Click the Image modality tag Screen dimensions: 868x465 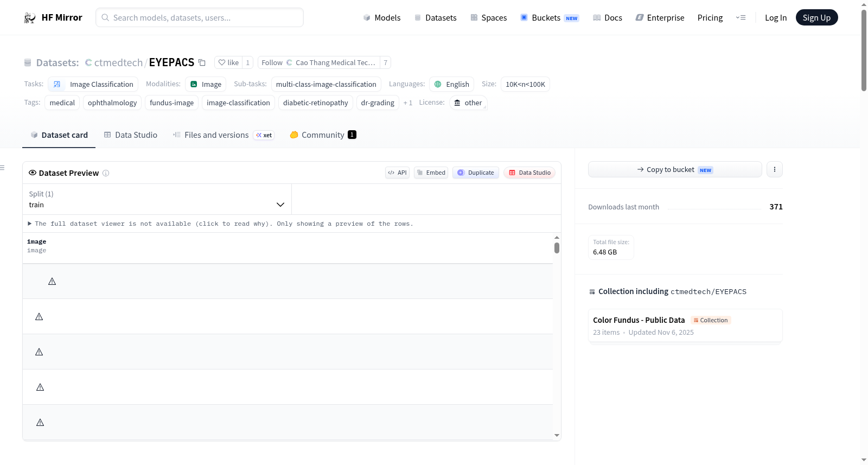[x=206, y=84]
